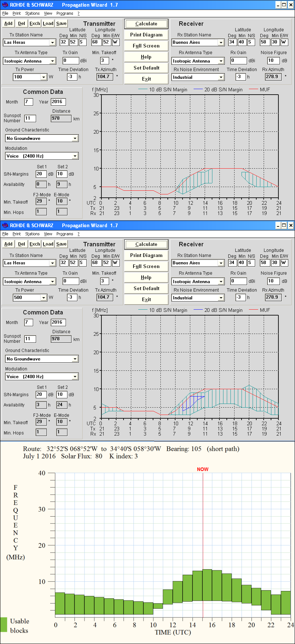This screenshot has width=295, height=644.
Task: Click F2-Mode Min. Takeoff field in upper window
Action: (x=41, y=201)
